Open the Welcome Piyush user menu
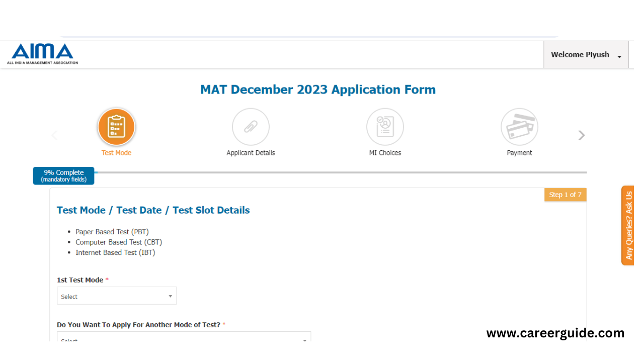644x362 pixels. pyautogui.click(x=586, y=55)
